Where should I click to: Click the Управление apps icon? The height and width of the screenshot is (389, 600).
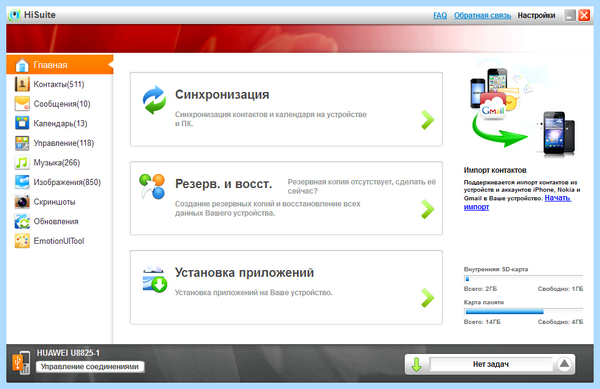click(22, 143)
